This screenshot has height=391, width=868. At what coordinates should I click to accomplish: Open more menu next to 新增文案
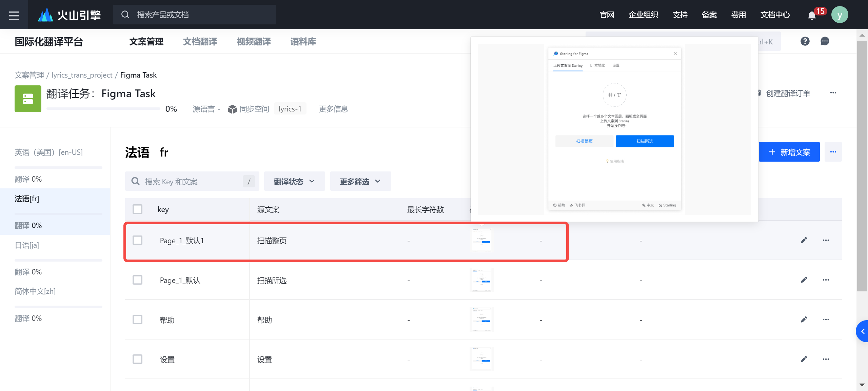(833, 152)
